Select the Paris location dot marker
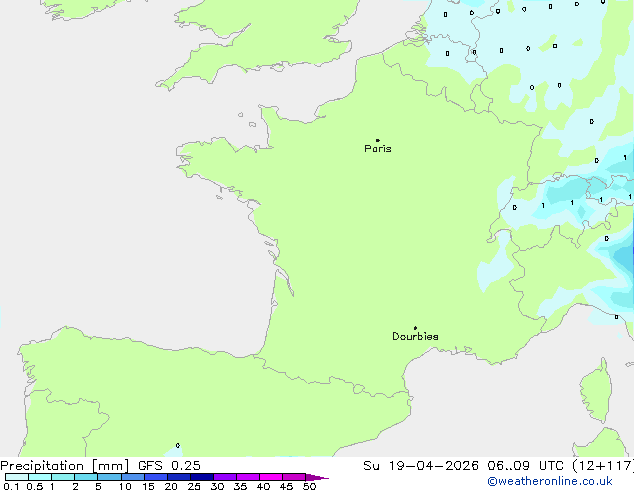The height and width of the screenshot is (490, 634). pos(378,140)
